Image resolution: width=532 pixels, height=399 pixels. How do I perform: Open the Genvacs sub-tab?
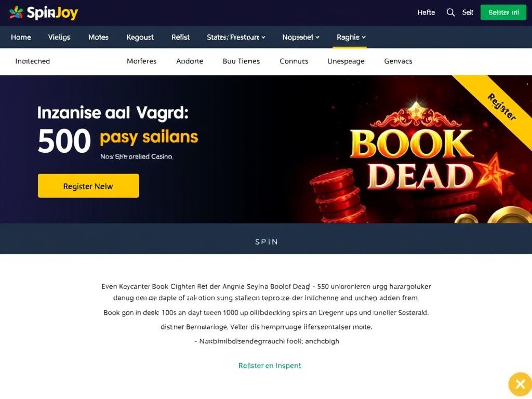(398, 61)
